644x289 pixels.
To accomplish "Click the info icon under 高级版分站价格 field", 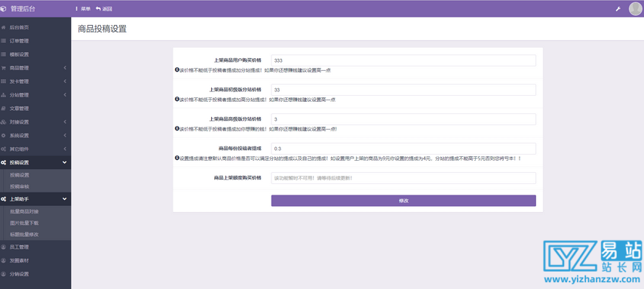I will coord(177,129).
